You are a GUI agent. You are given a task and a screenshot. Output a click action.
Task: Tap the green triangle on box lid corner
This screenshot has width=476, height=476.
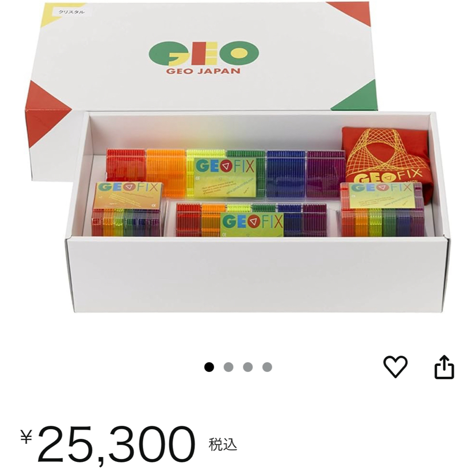[x=355, y=96]
